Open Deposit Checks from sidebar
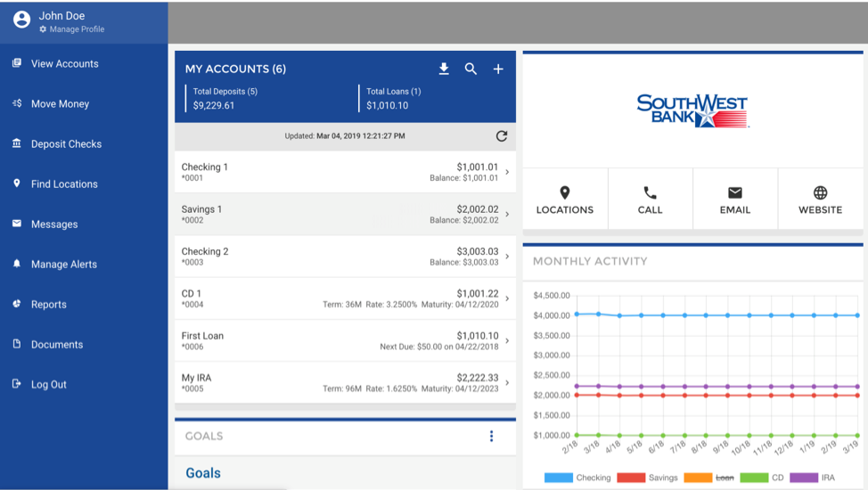The image size is (868, 490). click(66, 144)
